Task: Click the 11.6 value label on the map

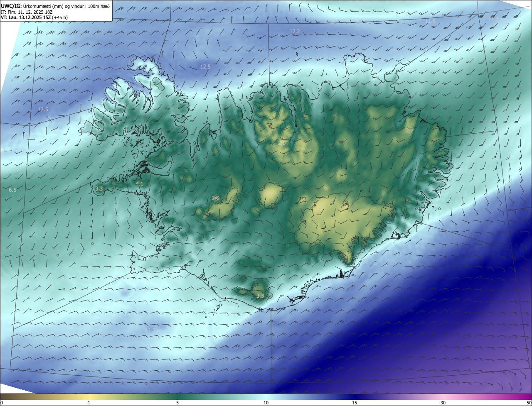Action: click(x=430, y=21)
